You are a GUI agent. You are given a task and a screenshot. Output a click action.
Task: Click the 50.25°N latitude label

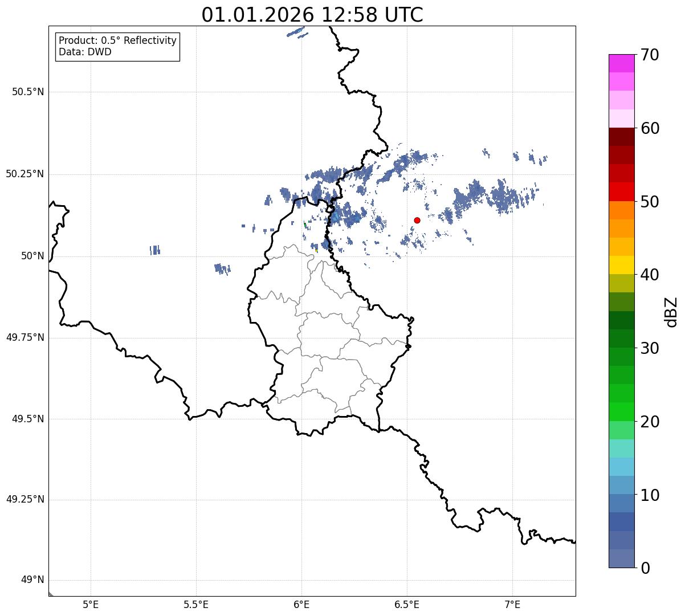pyautogui.click(x=25, y=174)
